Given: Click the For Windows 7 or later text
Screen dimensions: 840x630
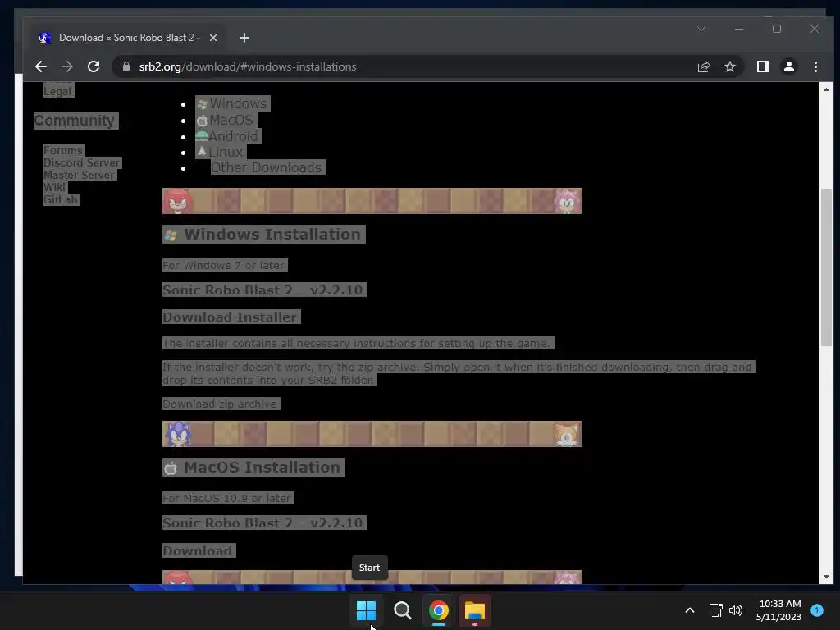Looking at the screenshot, I should pyautogui.click(x=223, y=265).
